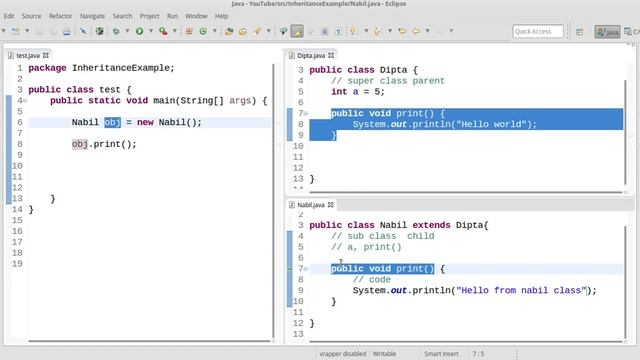
Task: Open the New Java Class dropdown arrow
Action: (x=215, y=31)
